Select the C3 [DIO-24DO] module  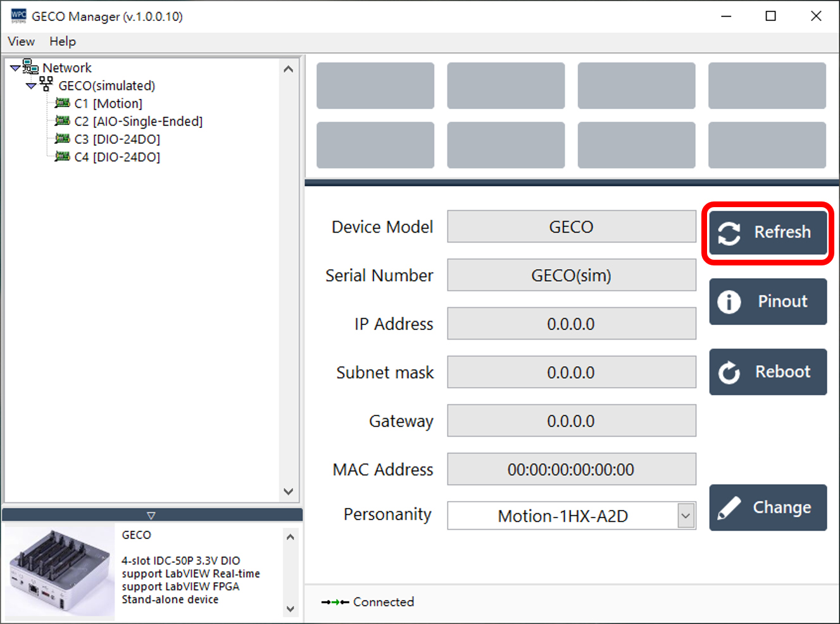pyautogui.click(x=114, y=139)
